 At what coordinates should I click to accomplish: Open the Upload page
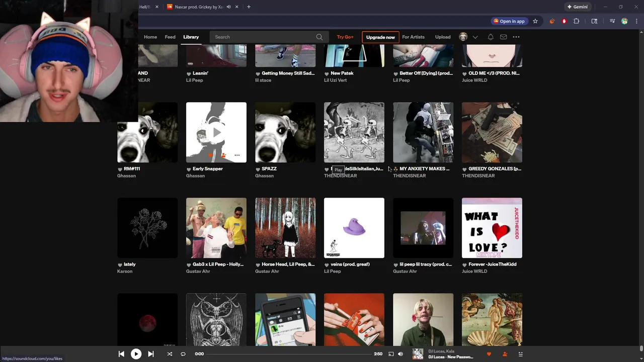point(443,37)
